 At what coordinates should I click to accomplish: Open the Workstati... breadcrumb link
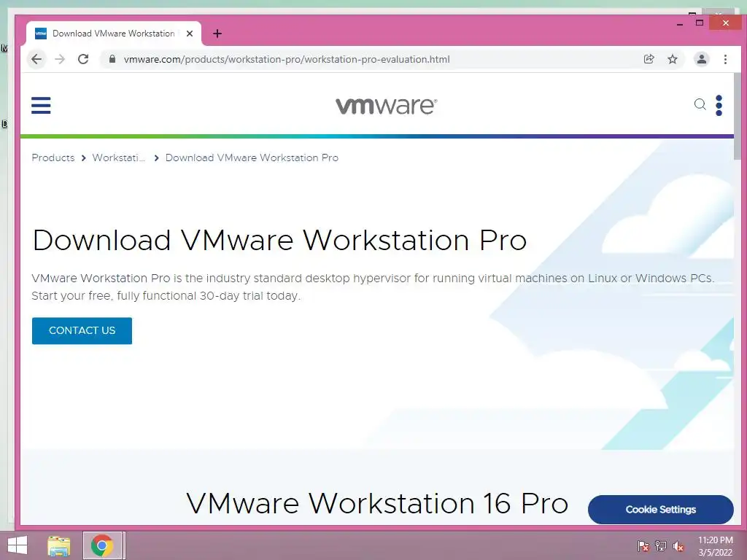tap(119, 157)
